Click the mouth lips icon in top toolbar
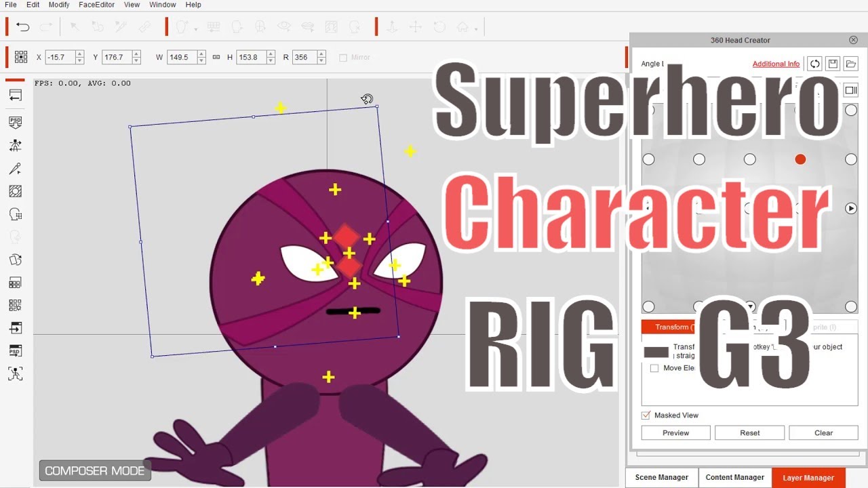The width and height of the screenshot is (868, 488). click(307, 27)
